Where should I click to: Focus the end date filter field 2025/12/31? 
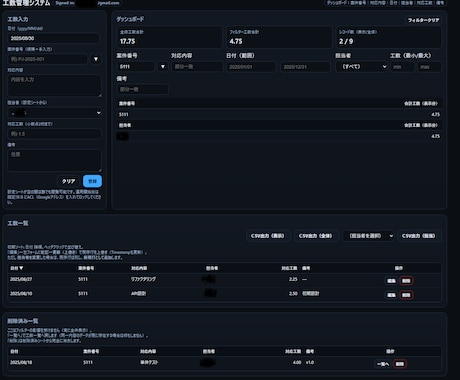click(305, 67)
